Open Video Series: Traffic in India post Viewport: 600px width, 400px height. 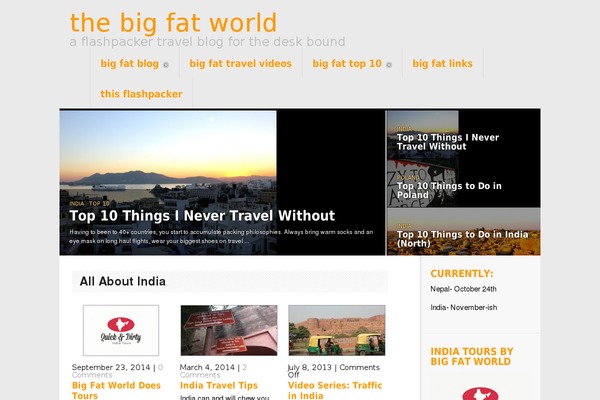335,390
